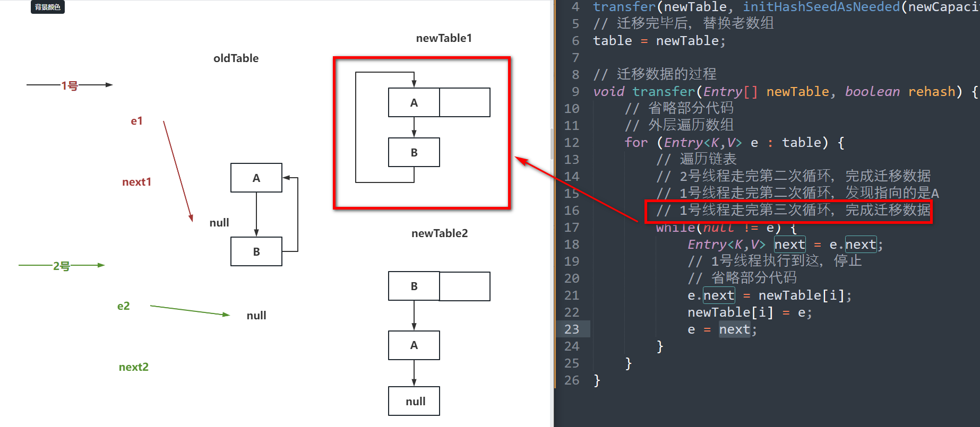
Task: Click line number 23 in the gutter
Action: [x=572, y=329]
